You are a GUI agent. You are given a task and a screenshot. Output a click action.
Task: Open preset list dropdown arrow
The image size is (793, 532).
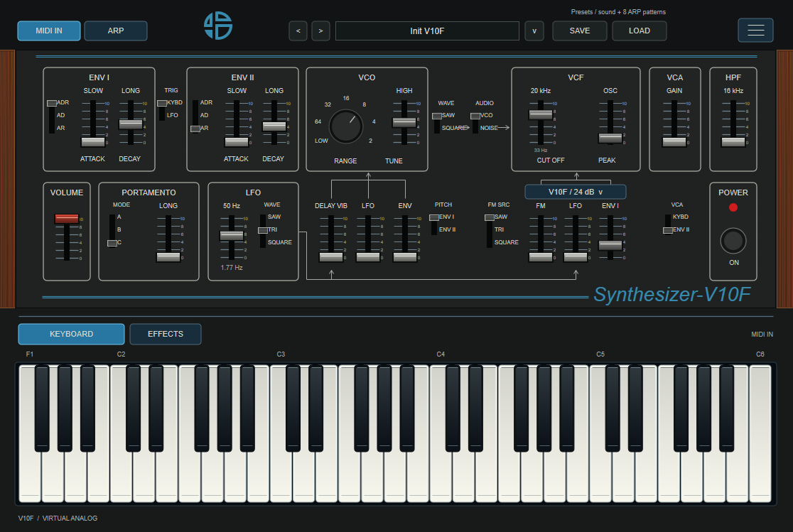click(534, 31)
